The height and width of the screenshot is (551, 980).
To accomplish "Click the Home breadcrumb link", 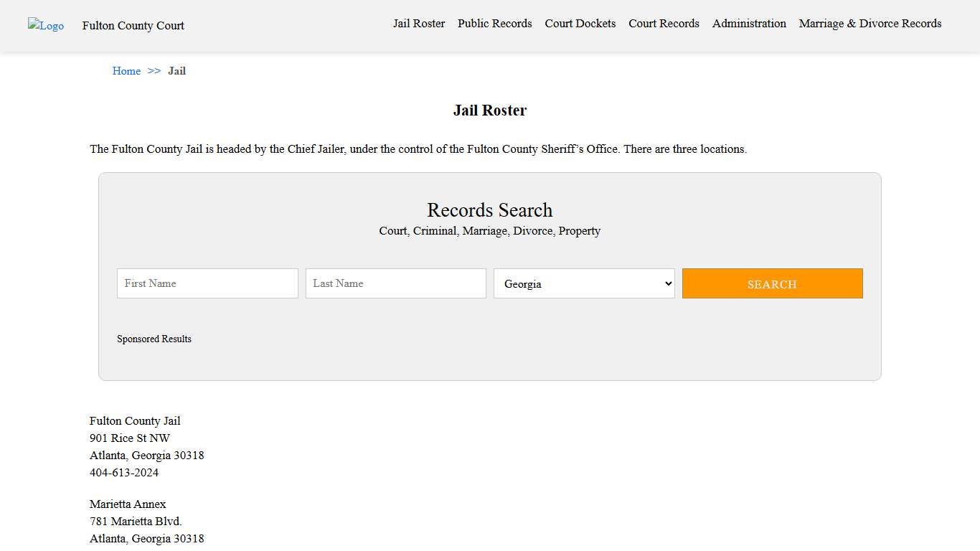I will [126, 71].
